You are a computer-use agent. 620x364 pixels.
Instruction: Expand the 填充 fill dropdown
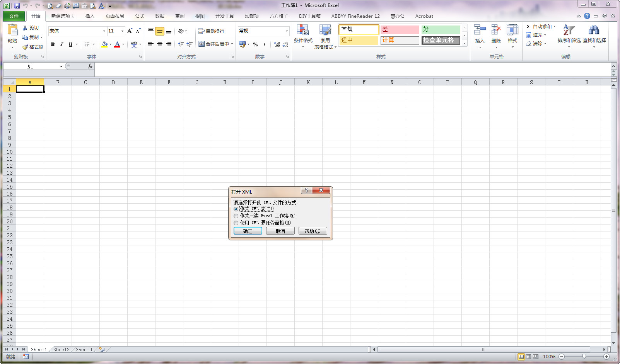pyautogui.click(x=545, y=35)
